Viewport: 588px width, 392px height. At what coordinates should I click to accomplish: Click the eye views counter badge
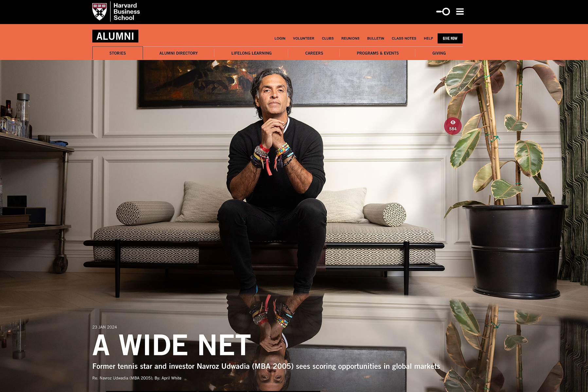click(x=453, y=126)
